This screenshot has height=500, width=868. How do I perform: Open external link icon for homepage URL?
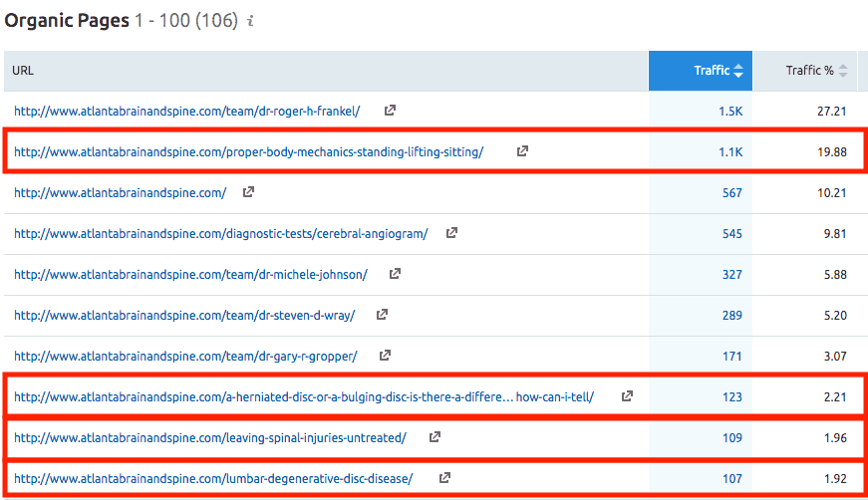[x=248, y=192]
